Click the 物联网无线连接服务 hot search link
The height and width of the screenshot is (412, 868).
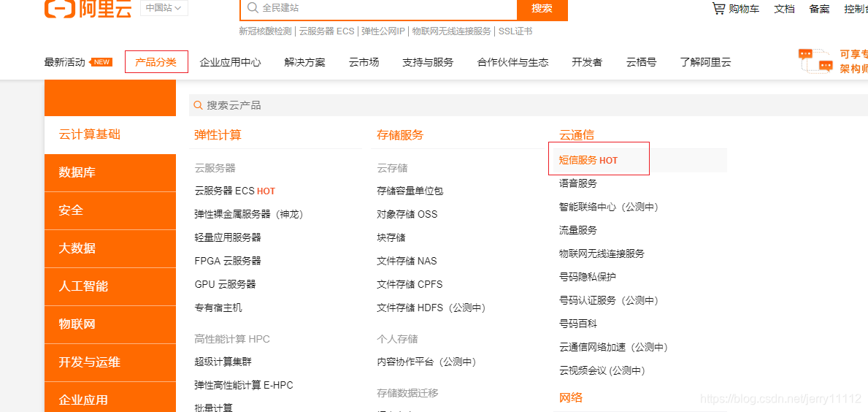452,31
